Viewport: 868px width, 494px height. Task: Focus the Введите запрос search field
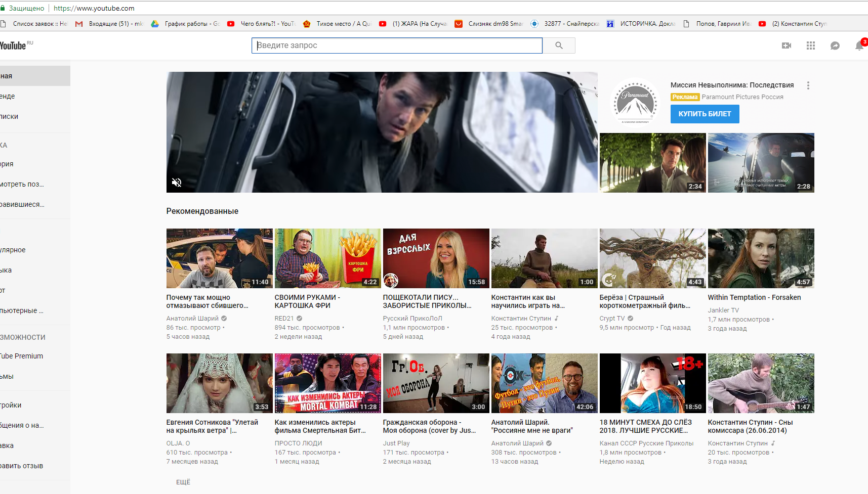tap(397, 46)
